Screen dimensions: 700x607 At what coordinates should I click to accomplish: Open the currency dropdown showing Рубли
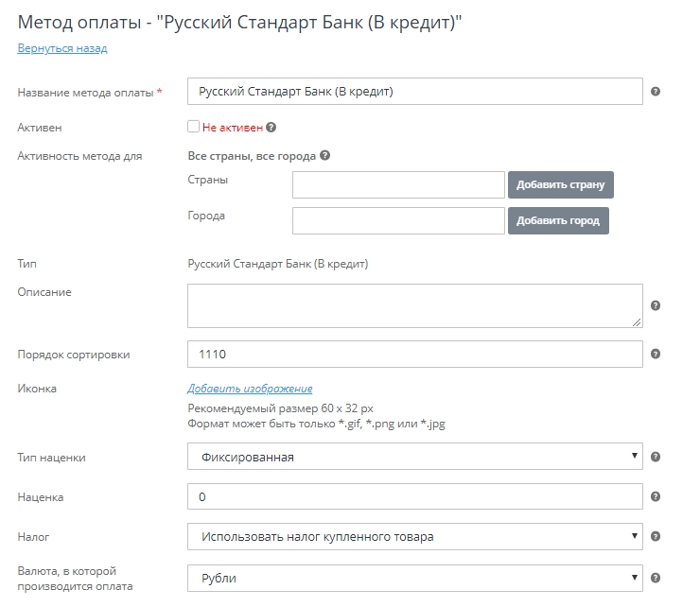(415, 578)
